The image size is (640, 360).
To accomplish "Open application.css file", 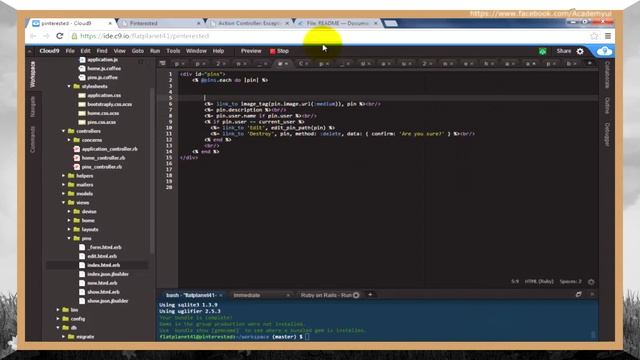I will [x=104, y=96].
